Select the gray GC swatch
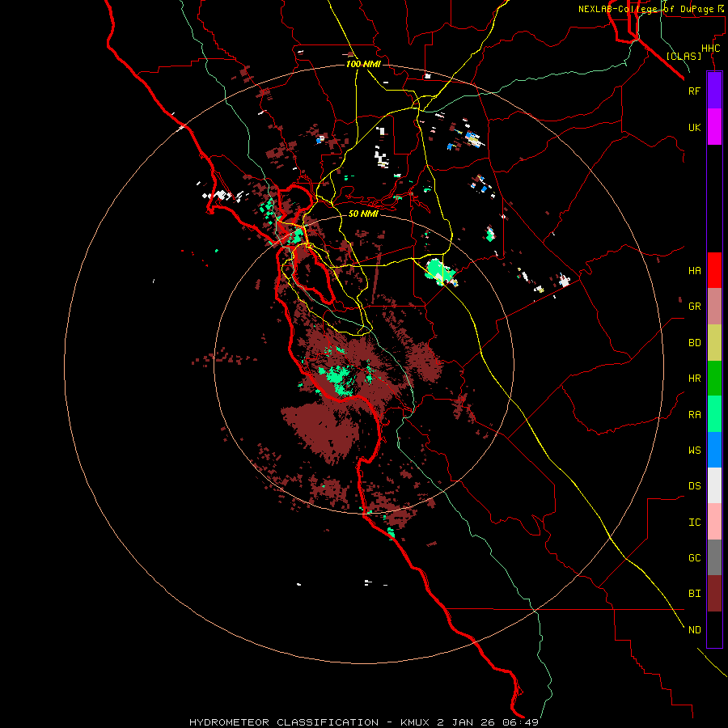The width and height of the screenshot is (728, 728). click(714, 557)
